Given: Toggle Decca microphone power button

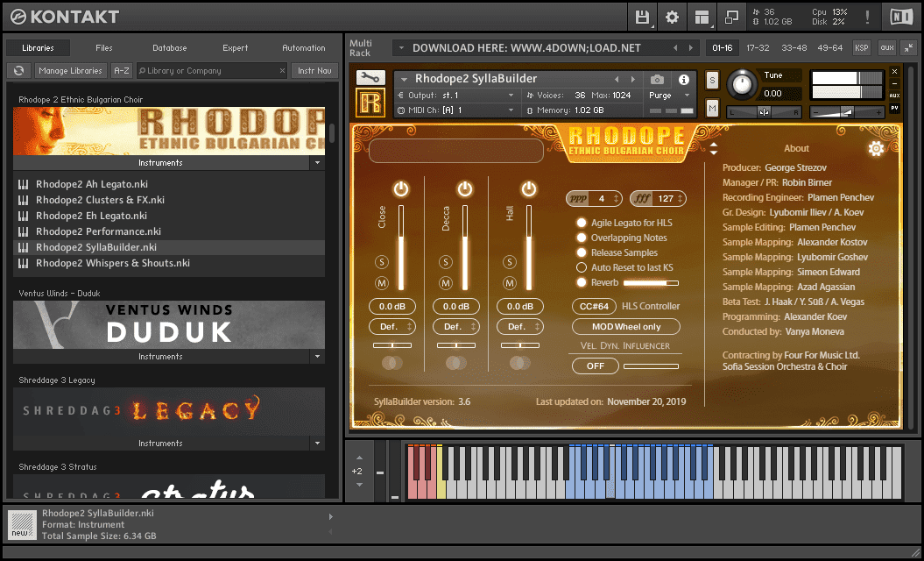Looking at the screenshot, I should click(465, 188).
